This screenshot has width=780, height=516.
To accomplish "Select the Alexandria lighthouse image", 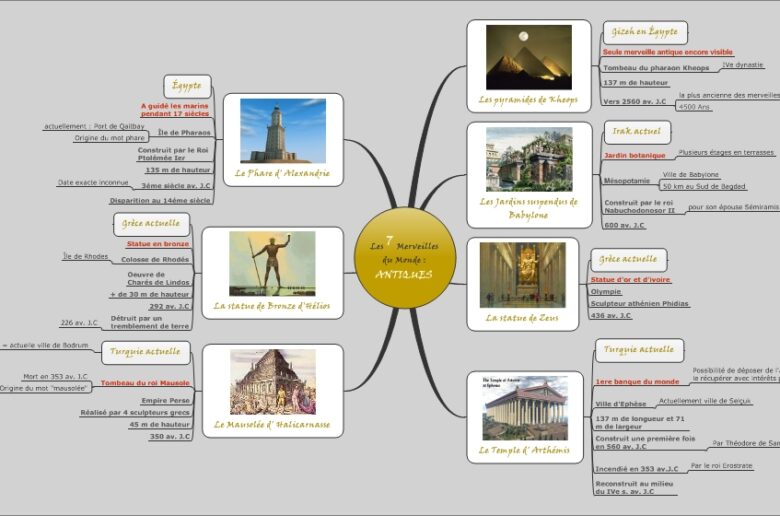I will click(282, 130).
